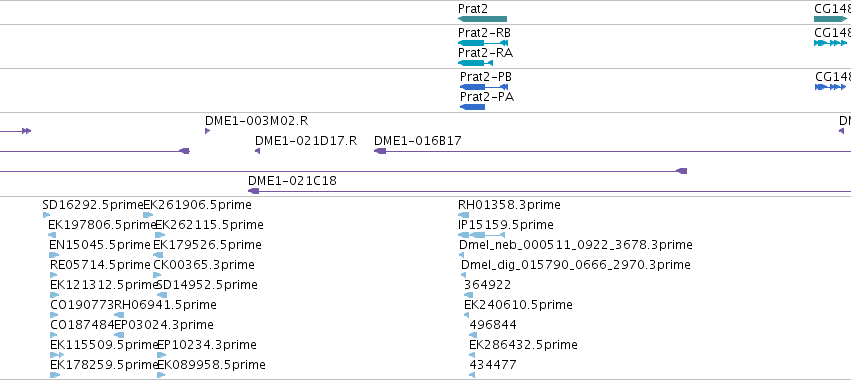
Task: Click the EK240610.5prime feature label
Action: coord(518,305)
